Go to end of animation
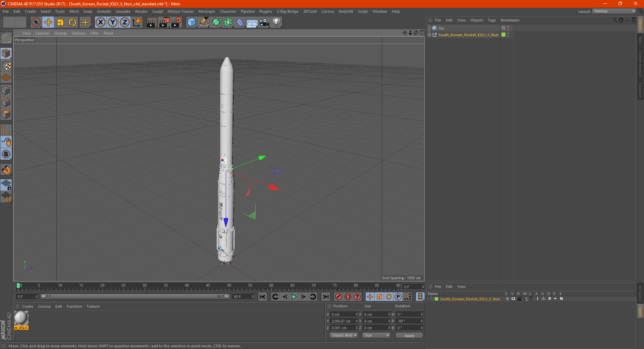Screen dimensions: 644x349 point(325,297)
